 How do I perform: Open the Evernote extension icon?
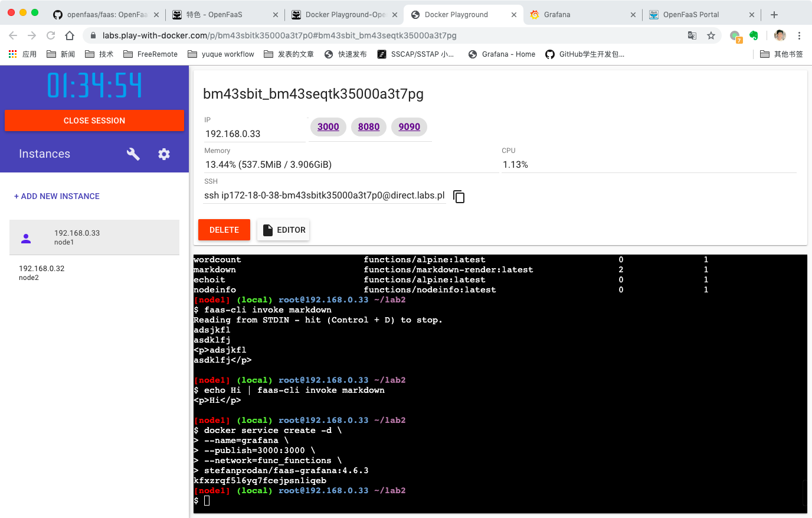click(754, 35)
